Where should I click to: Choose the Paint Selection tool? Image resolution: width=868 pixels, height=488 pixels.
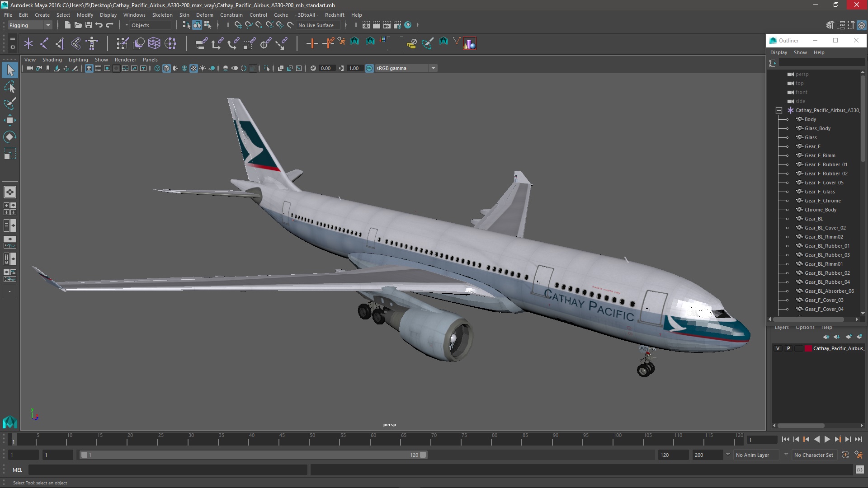(x=10, y=103)
